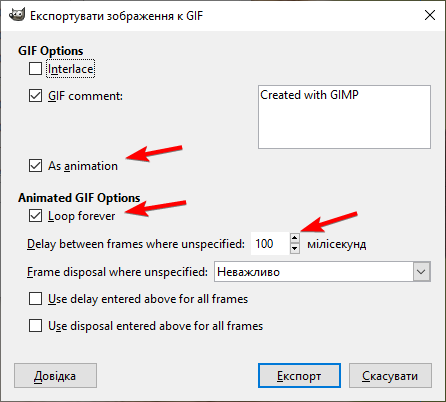Check Use disposal entered above for all frames
This screenshot has width=446, height=402.
35,326
